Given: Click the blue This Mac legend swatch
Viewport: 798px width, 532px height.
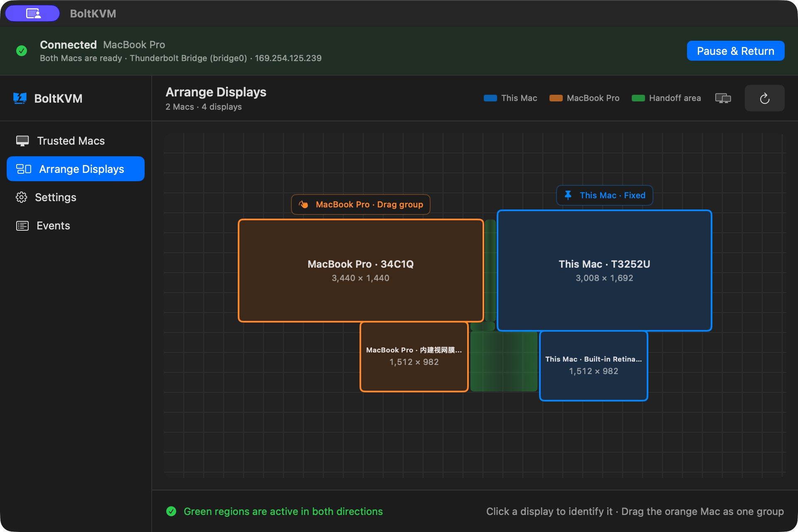Looking at the screenshot, I should pyautogui.click(x=490, y=98).
